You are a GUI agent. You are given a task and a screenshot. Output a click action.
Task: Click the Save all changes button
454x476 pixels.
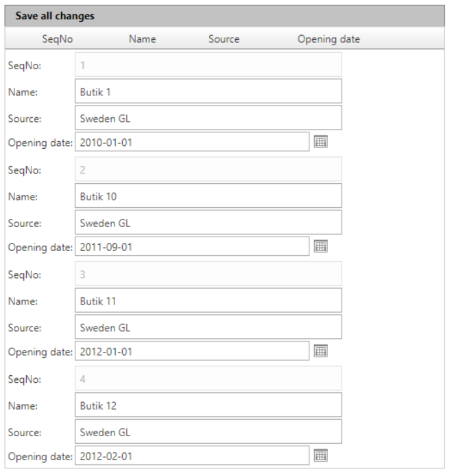[55, 16]
